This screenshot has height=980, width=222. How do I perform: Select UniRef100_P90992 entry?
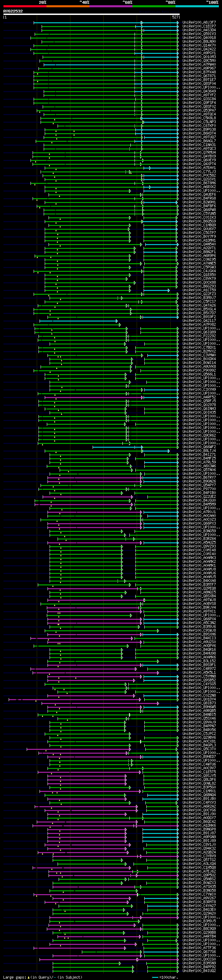coord(199,370)
